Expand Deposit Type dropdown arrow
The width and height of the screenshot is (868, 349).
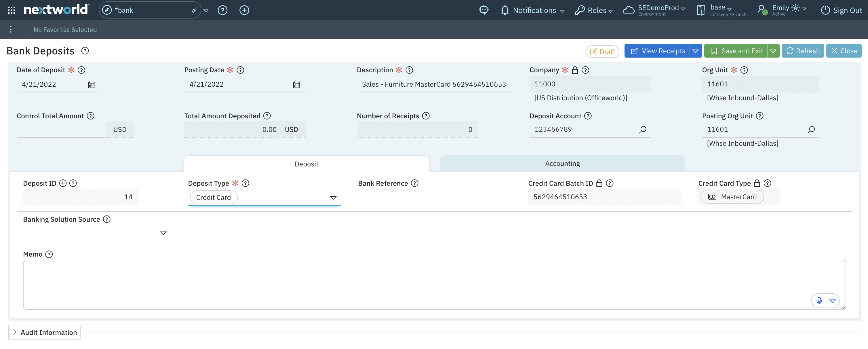pos(333,198)
